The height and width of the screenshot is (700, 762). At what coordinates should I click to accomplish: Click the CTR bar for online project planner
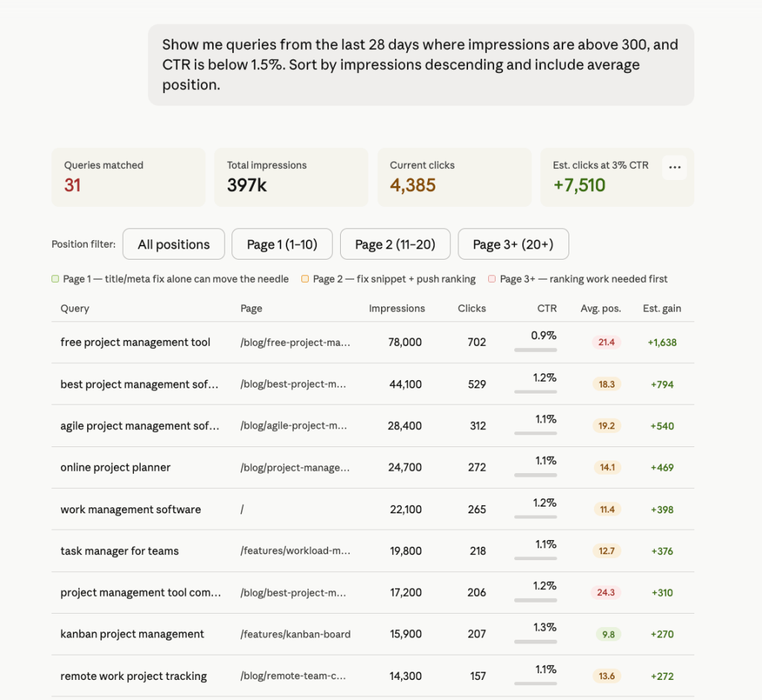(x=536, y=475)
